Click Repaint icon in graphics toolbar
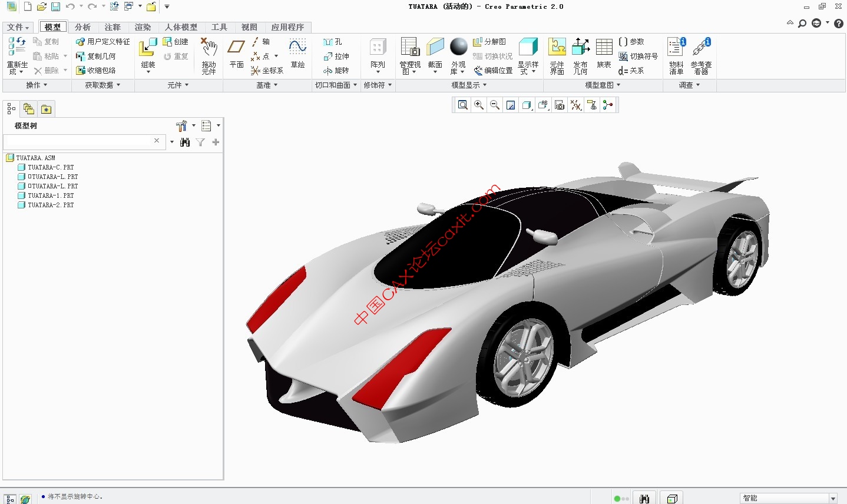 point(511,105)
